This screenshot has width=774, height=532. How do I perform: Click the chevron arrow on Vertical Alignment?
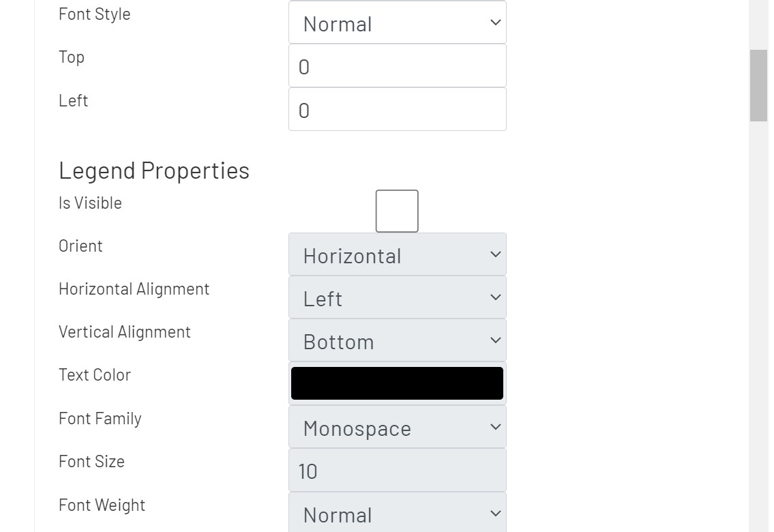point(495,340)
